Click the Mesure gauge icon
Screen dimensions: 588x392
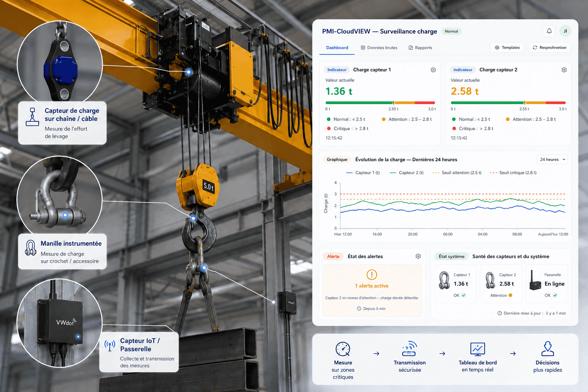click(x=343, y=349)
